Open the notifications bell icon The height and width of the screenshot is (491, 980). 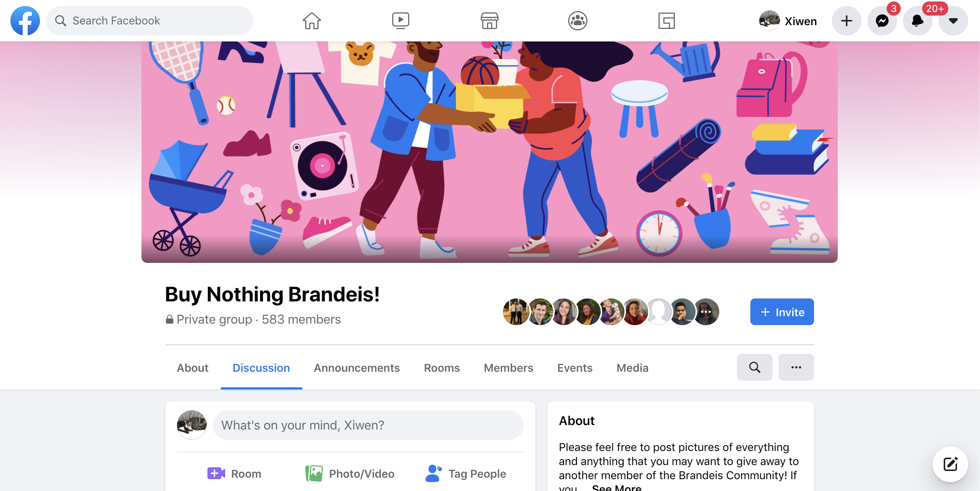point(917,20)
